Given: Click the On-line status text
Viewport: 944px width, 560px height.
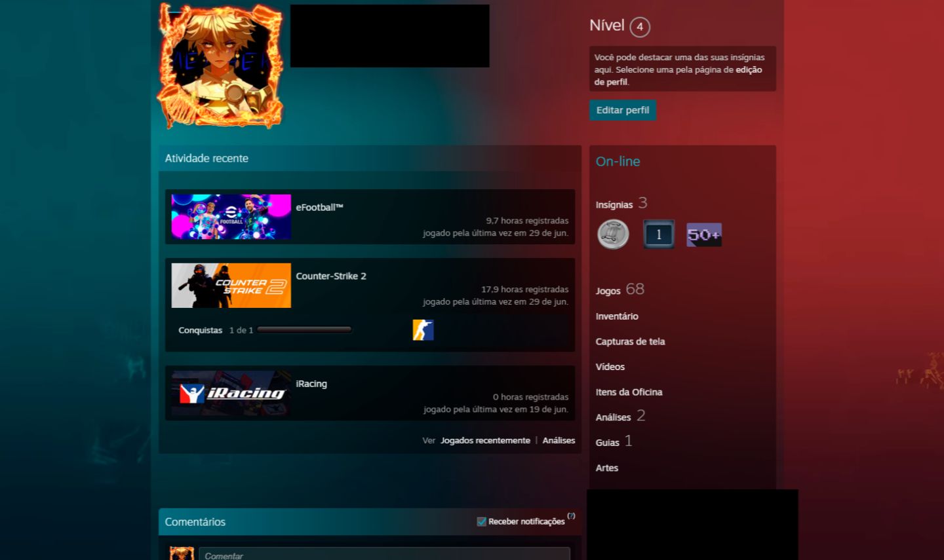Looking at the screenshot, I should point(618,161).
